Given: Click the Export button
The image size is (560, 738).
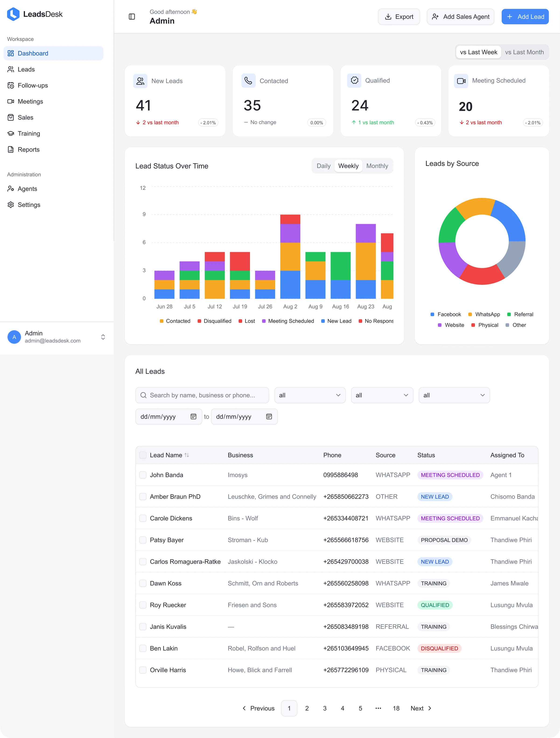Looking at the screenshot, I should pos(399,17).
